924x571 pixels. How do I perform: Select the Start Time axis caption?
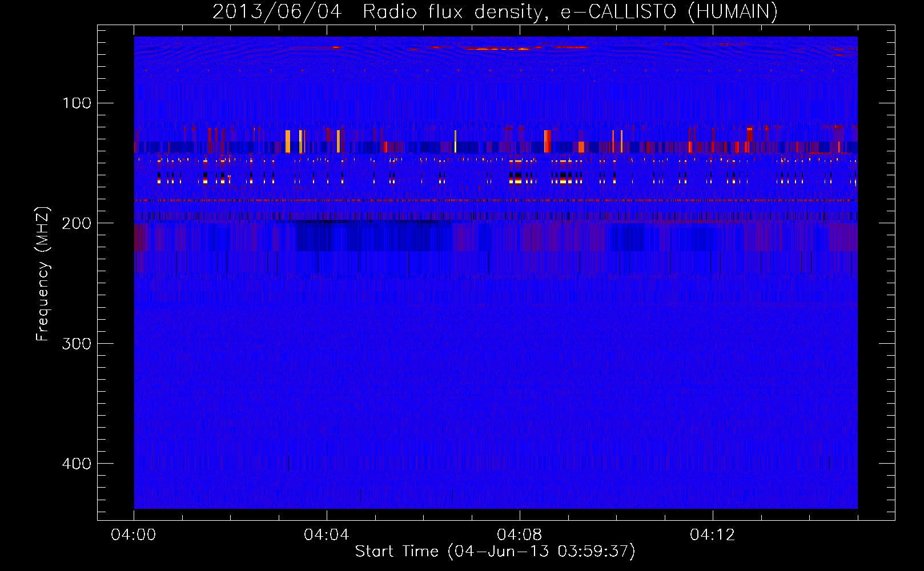495,552
